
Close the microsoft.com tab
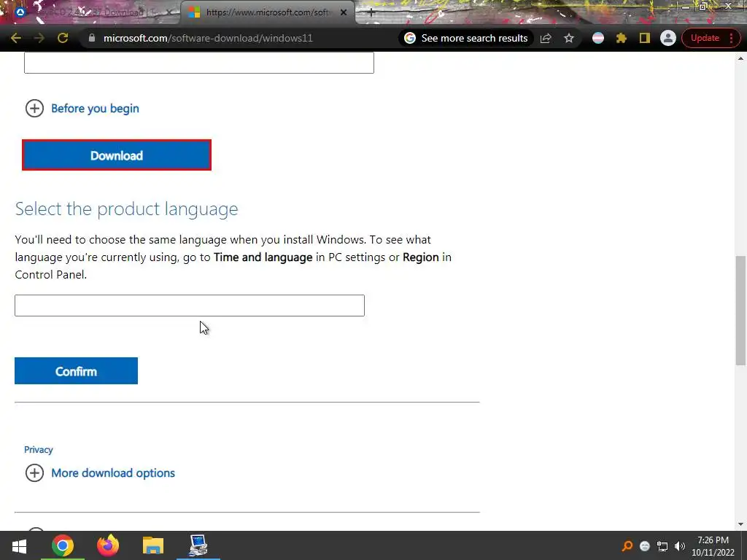(x=344, y=13)
